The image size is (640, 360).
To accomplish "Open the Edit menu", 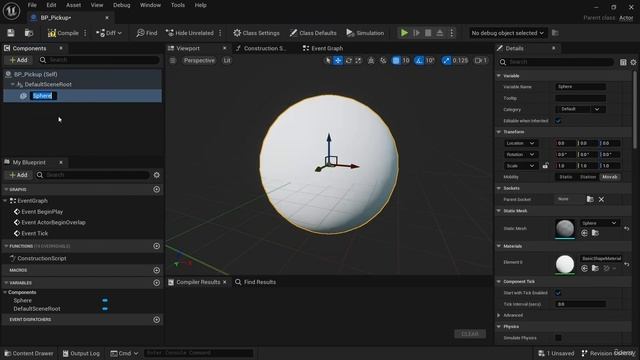I will pyautogui.click(x=51, y=5).
